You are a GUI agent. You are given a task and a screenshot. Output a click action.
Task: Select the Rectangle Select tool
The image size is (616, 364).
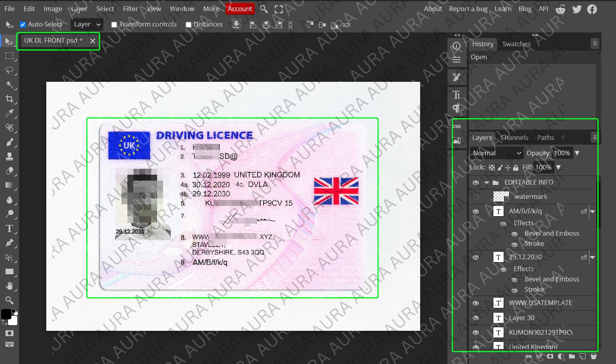pyautogui.click(x=9, y=56)
